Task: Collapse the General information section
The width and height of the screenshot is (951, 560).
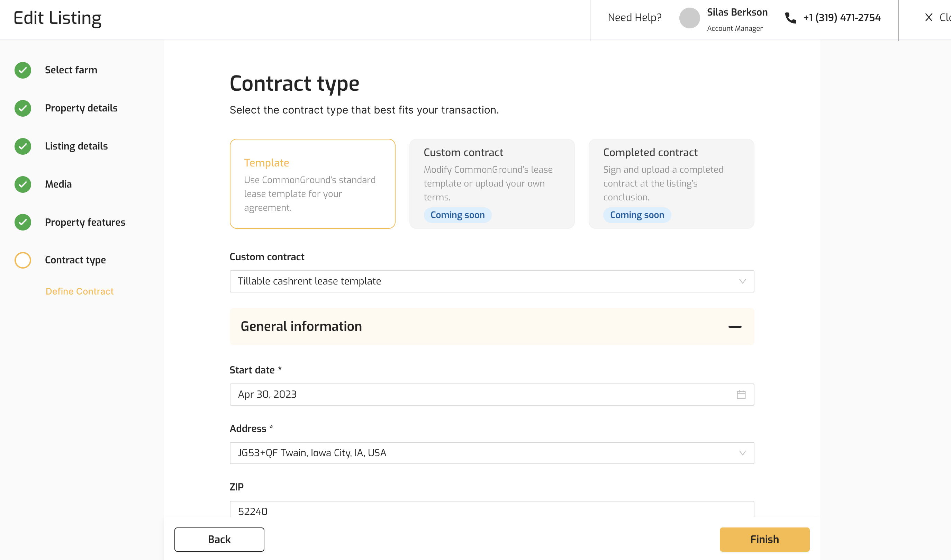Action: [x=734, y=327]
